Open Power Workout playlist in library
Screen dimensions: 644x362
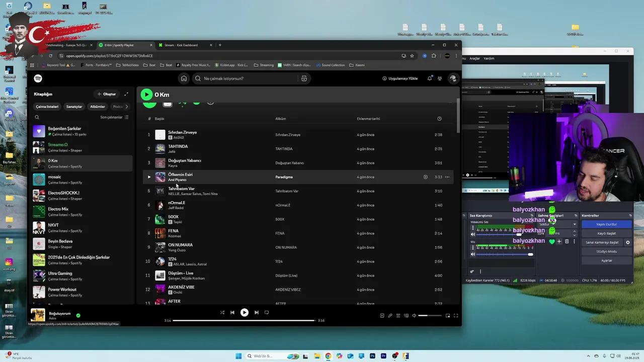click(x=83, y=292)
